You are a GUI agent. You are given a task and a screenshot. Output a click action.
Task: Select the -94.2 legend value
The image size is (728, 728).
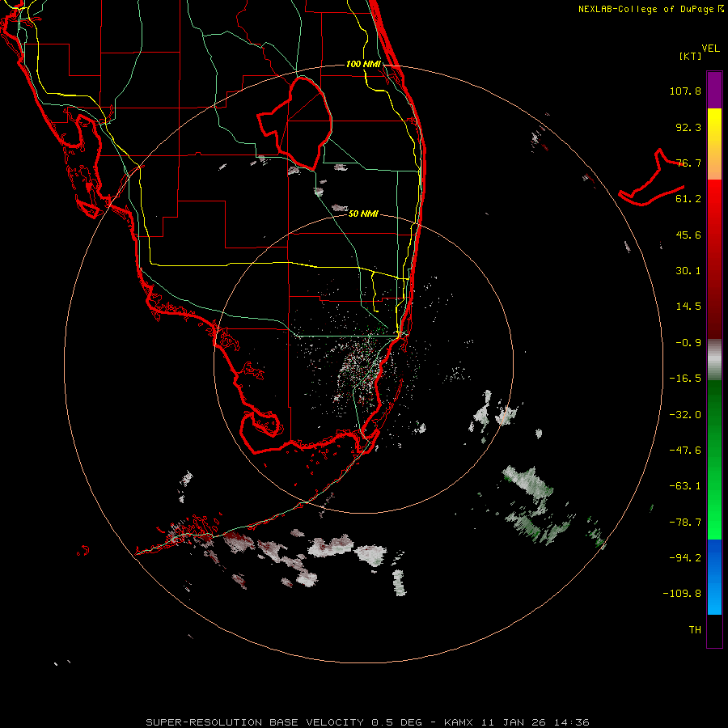[x=685, y=558]
